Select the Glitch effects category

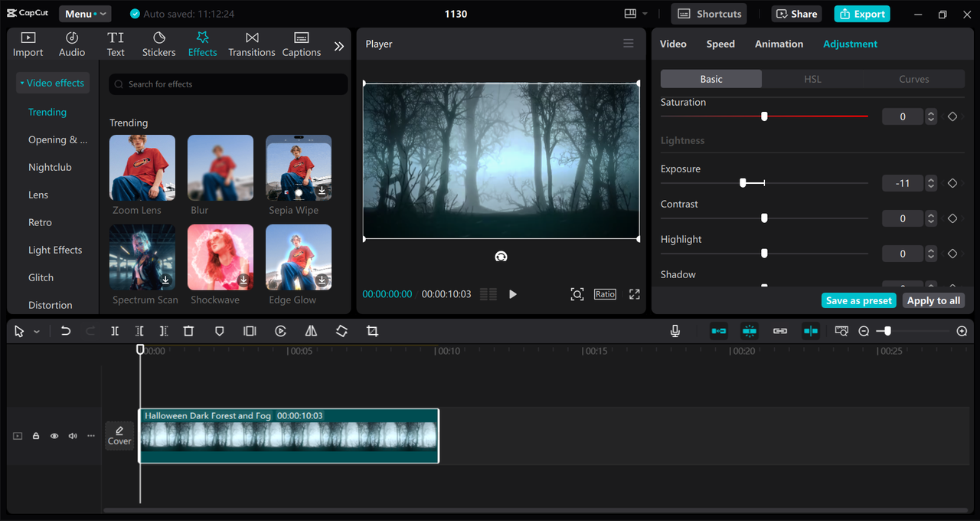[41, 277]
